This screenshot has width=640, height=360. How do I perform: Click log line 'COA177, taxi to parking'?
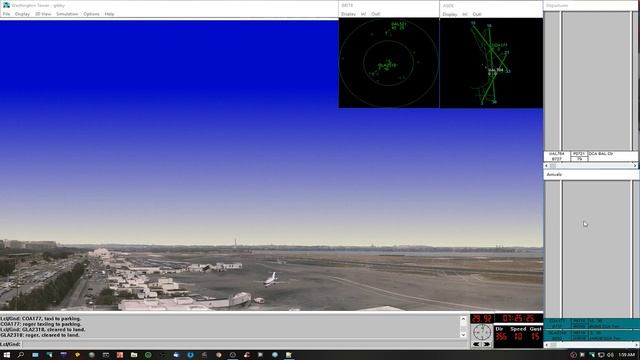point(41,319)
